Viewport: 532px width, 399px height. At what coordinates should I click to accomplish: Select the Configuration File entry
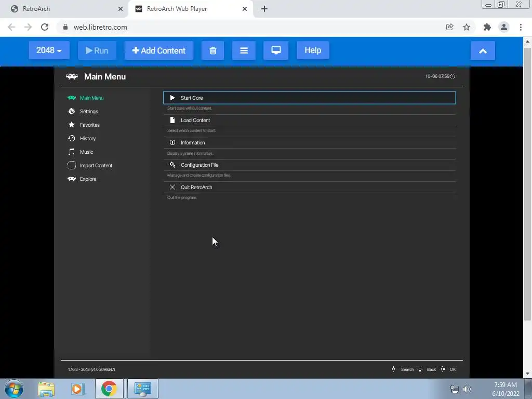[310, 165]
